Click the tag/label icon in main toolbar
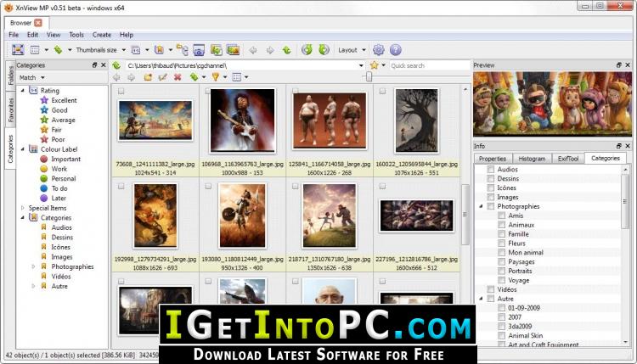This screenshot has height=364, width=637. [58, 49]
